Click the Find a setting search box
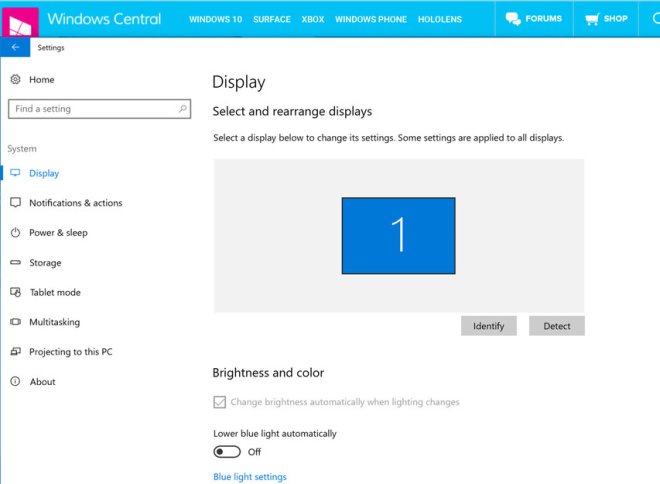 click(x=99, y=109)
